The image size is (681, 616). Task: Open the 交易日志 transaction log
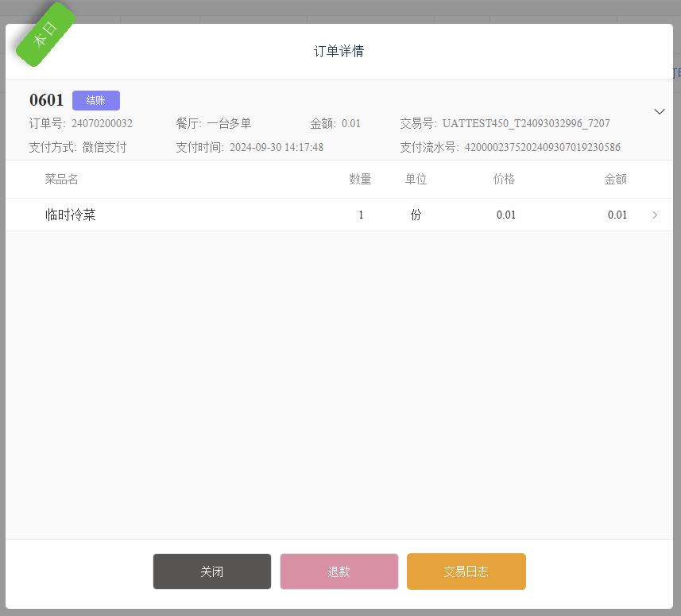tap(466, 571)
